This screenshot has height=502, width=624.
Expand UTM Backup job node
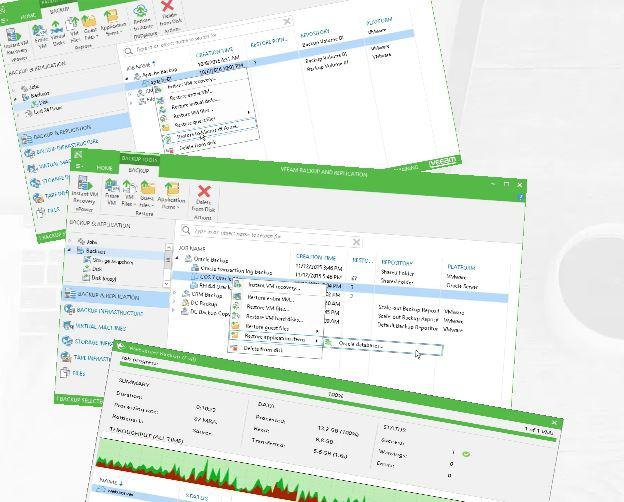(174, 293)
